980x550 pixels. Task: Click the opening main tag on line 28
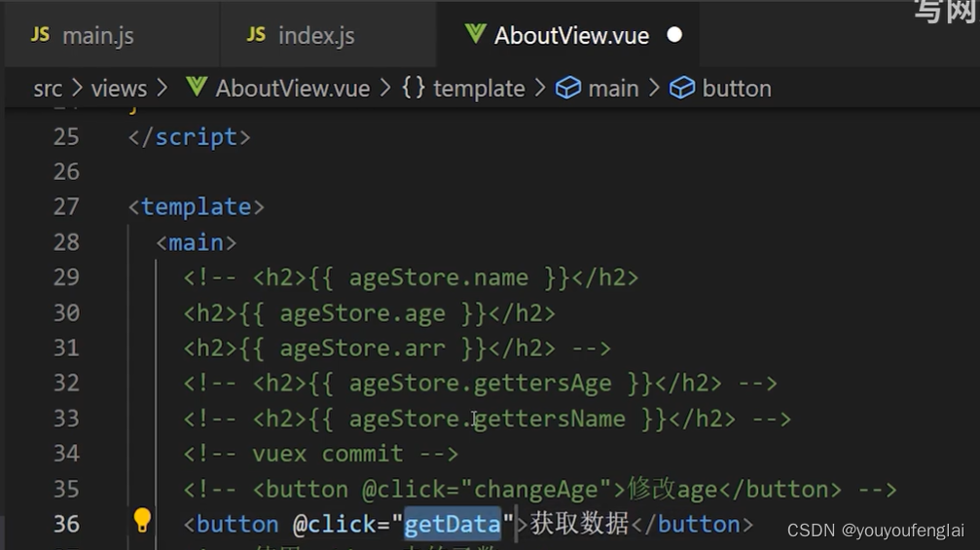(197, 242)
